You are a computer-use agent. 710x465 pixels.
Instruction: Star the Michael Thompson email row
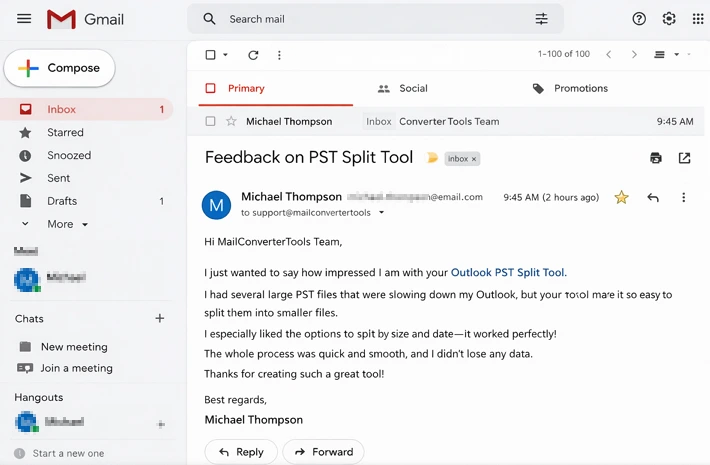(x=231, y=121)
